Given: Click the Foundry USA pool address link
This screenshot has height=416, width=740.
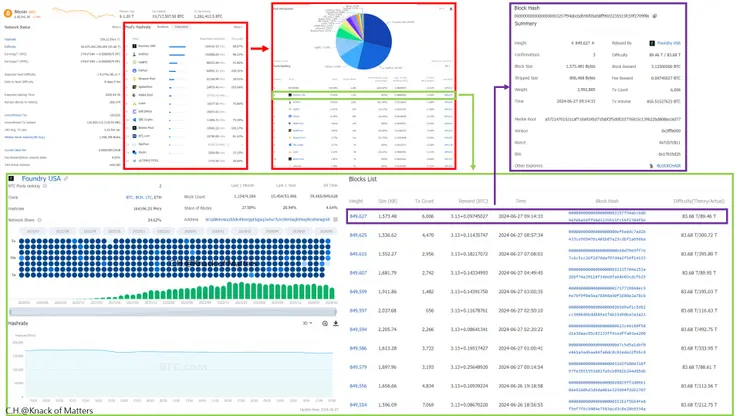Looking at the screenshot, I should click(268, 220).
